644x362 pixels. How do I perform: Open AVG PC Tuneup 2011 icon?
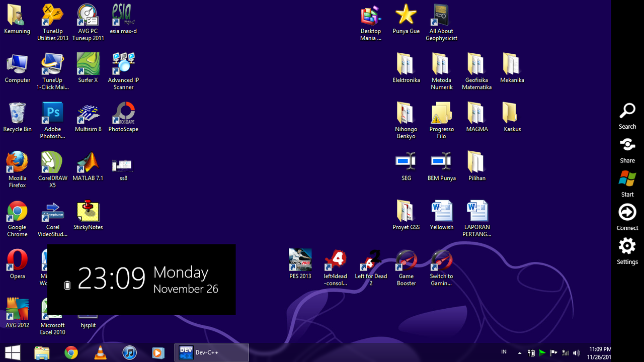point(88,23)
